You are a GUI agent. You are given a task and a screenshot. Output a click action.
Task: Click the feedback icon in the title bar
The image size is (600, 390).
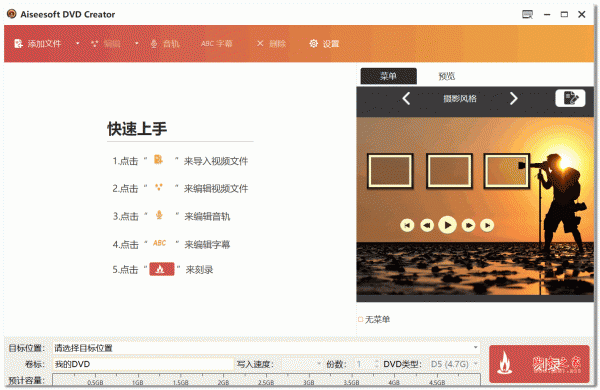pyautogui.click(x=527, y=15)
